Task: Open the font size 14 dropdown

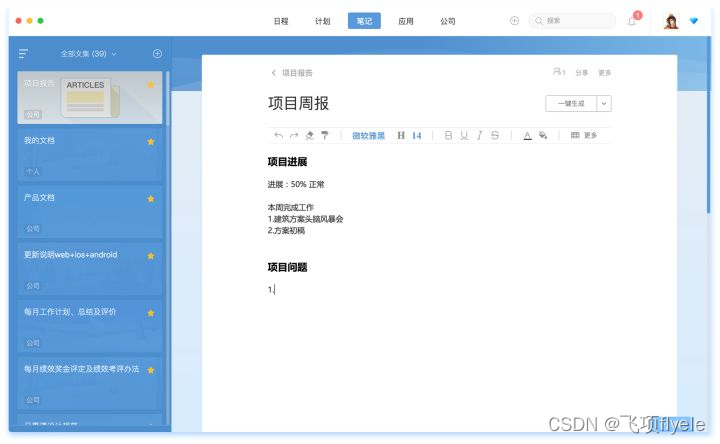Action: click(416, 135)
